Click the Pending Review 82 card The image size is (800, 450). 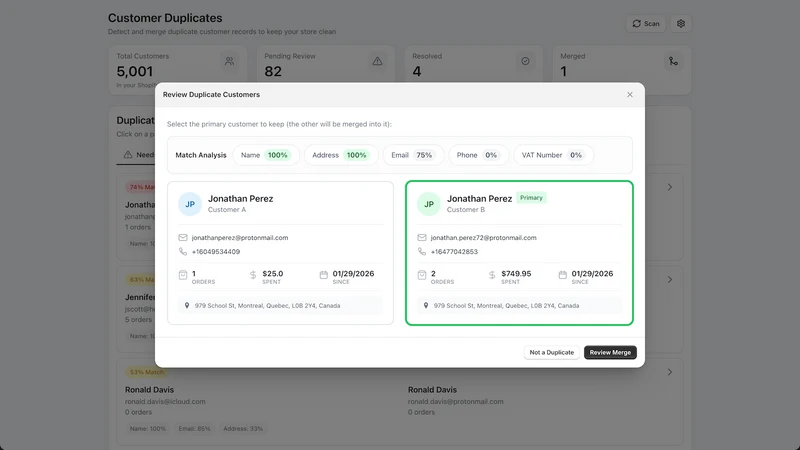pyautogui.click(x=326, y=64)
